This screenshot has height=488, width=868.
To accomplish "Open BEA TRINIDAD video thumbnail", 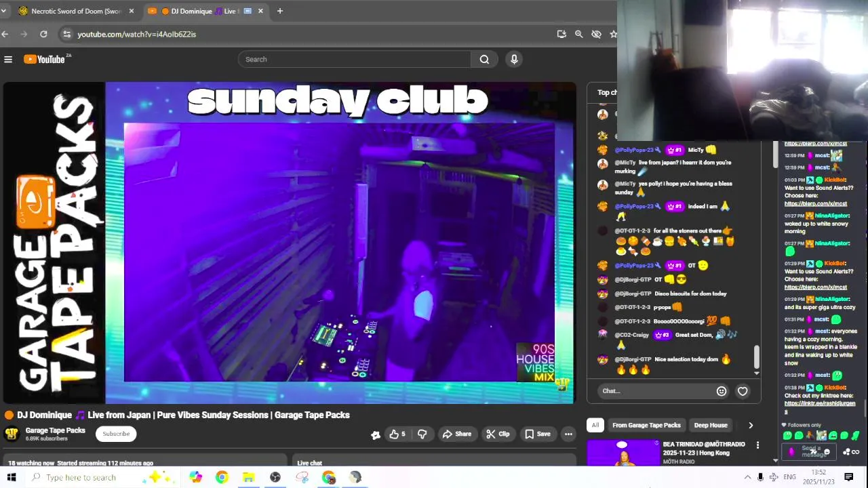I will click(623, 453).
